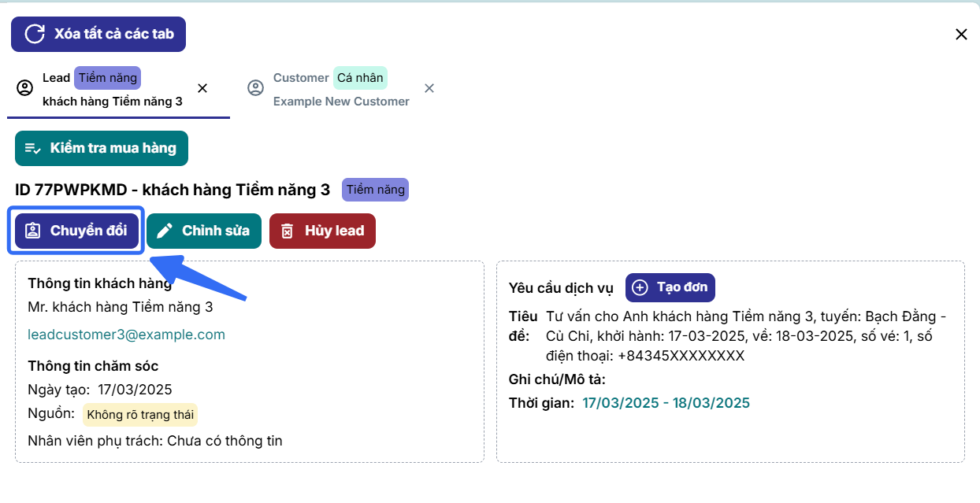This screenshot has width=980, height=503.
Task: Click the Kiểm tra mua hàng button text
Action: (x=113, y=148)
